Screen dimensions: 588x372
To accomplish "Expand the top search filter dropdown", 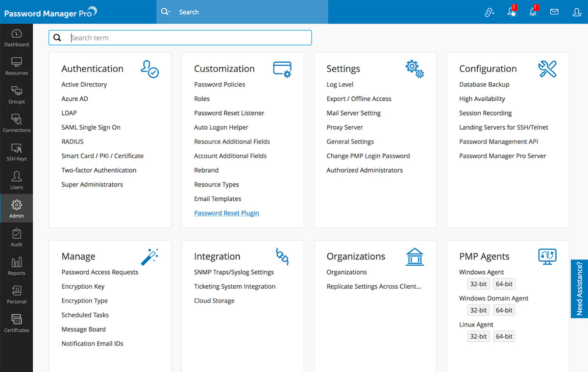I will [x=166, y=12].
